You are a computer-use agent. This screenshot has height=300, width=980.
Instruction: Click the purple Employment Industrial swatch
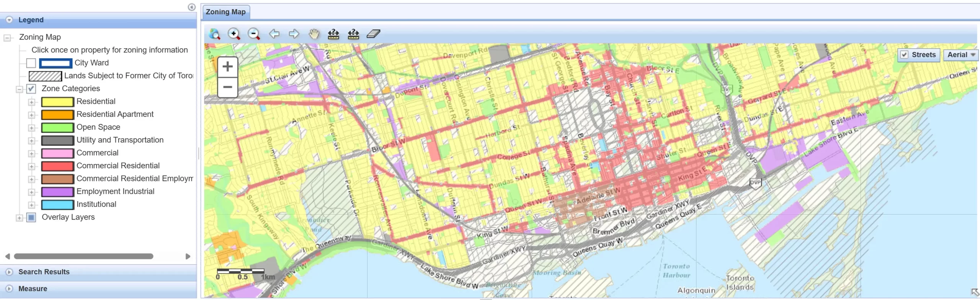click(57, 192)
